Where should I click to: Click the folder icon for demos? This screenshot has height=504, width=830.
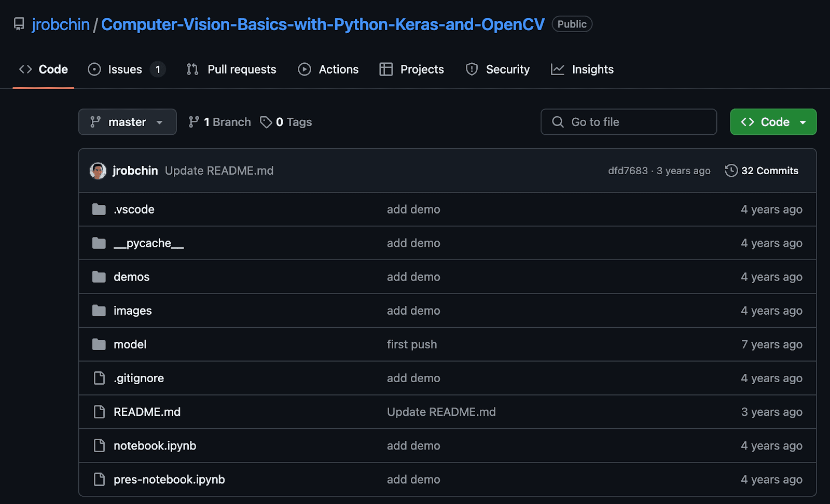[99, 277]
